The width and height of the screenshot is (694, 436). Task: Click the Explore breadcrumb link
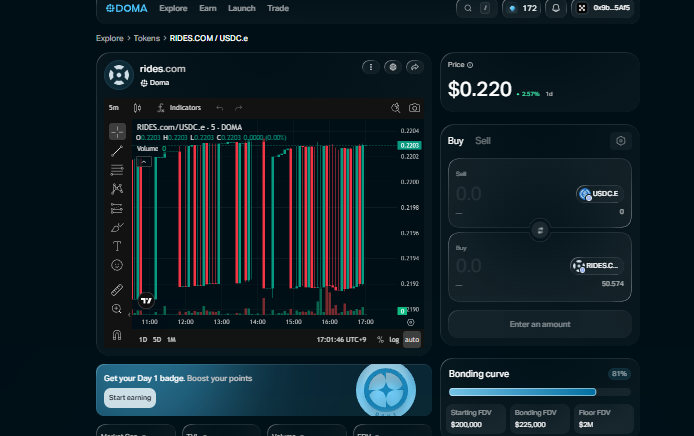coord(110,38)
